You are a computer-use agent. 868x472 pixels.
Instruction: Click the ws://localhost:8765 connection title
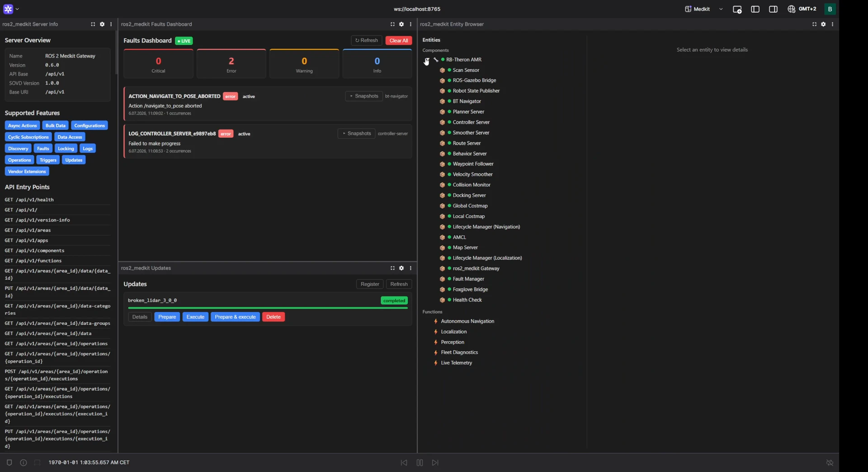[417, 9]
